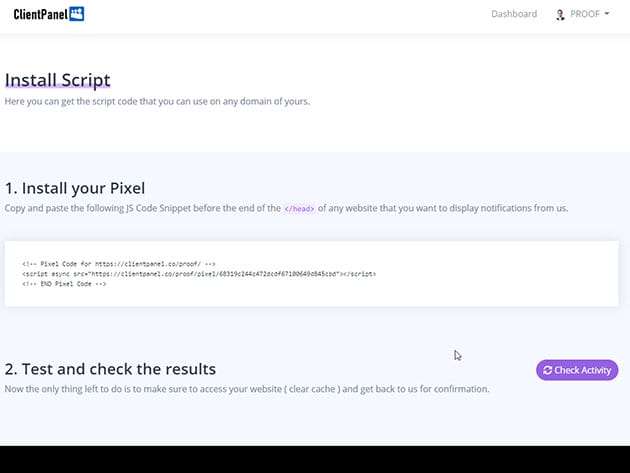Click the user avatar icon
The width and height of the screenshot is (630, 473).
560,15
